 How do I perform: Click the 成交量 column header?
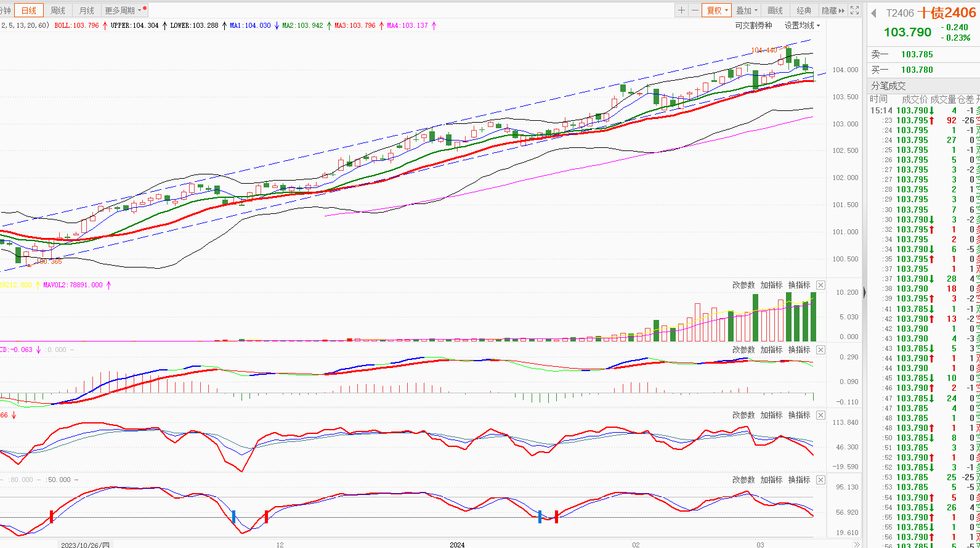tap(943, 99)
